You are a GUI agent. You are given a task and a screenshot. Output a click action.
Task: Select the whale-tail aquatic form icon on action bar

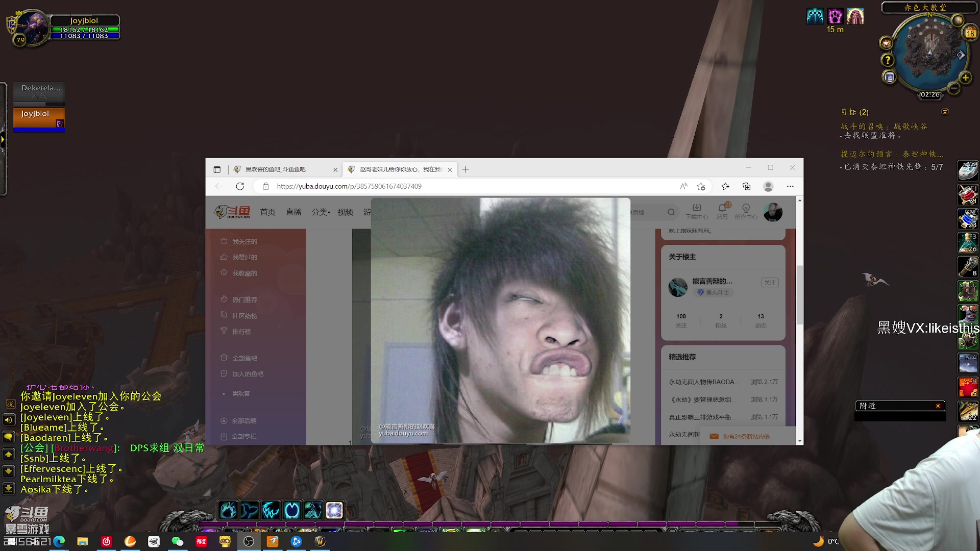pyautogui.click(x=250, y=510)
